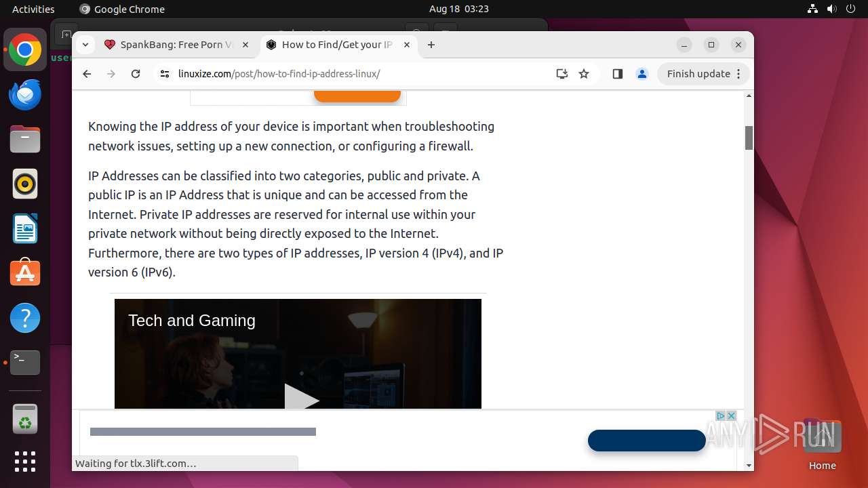This screenshot has height=488, width=868.
Task: Open the Chrome three-dot menu
Action: 739,74
